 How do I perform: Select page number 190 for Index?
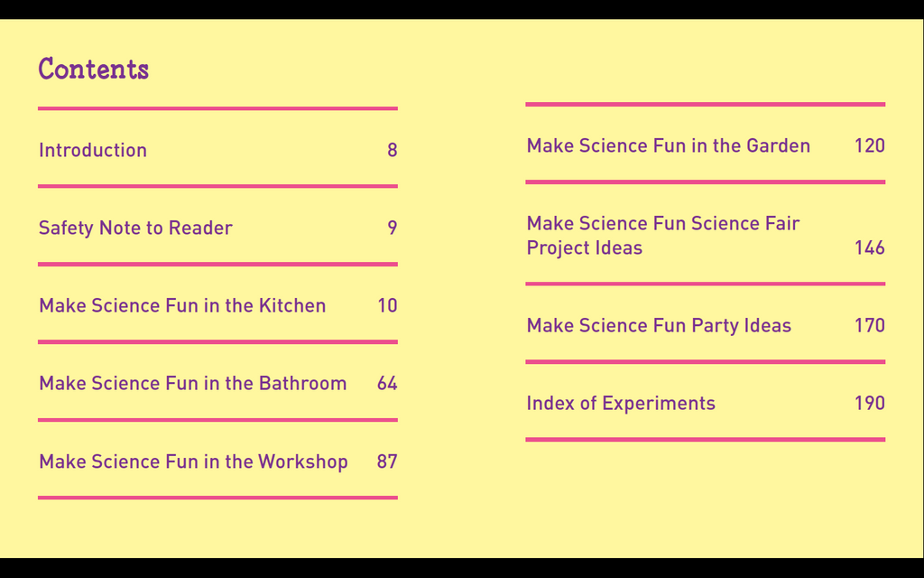click(x=870, y=404)
